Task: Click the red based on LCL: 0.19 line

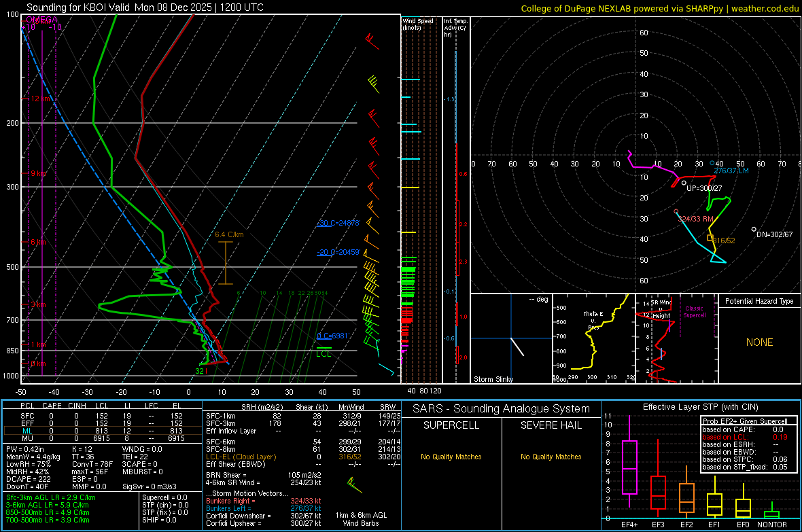Action: [745, 437]
